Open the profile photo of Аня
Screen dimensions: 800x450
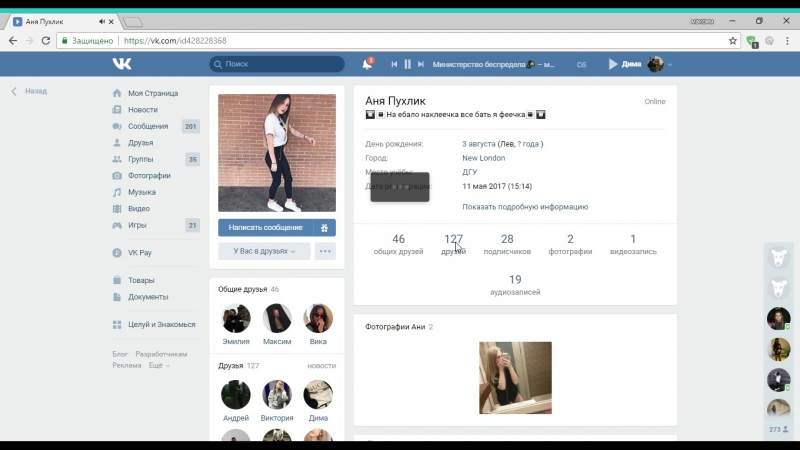point(277,153)
